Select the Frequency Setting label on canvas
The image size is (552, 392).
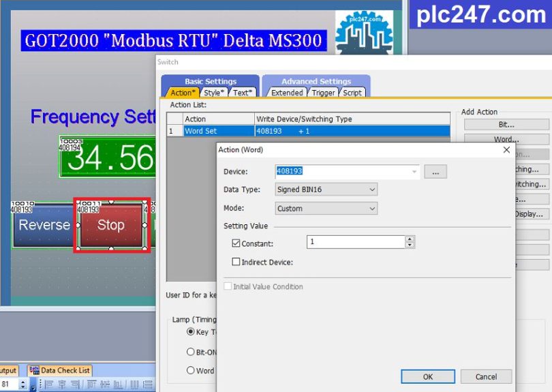click(93, 117)
